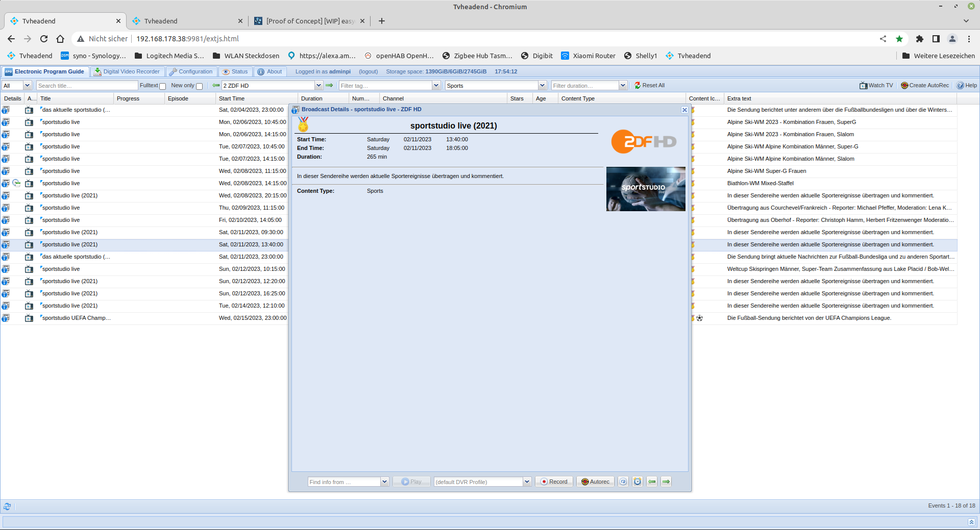Image resolution: width=980 pixels, height=530 pixels.
Task: Click the Autorec button in broadcast details
Action: point(596,482)
